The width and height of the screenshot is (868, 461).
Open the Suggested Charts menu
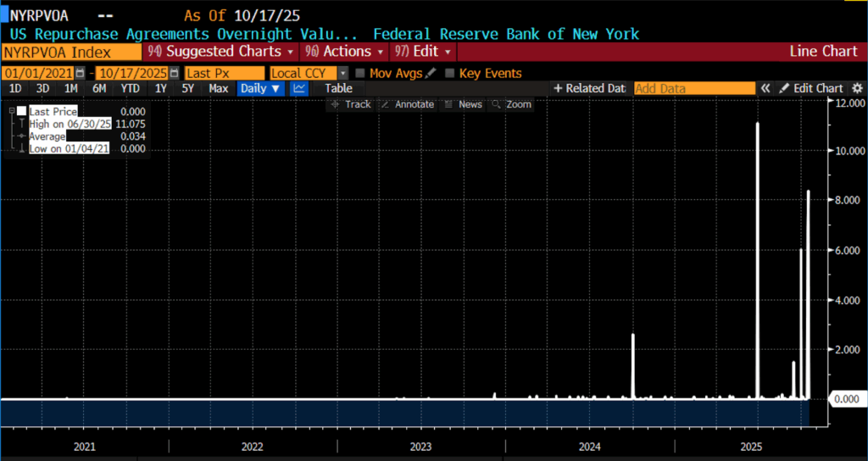pos(220,52)
